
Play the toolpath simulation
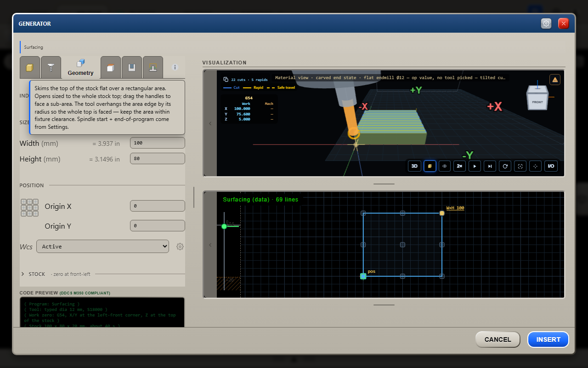point(475,166)
